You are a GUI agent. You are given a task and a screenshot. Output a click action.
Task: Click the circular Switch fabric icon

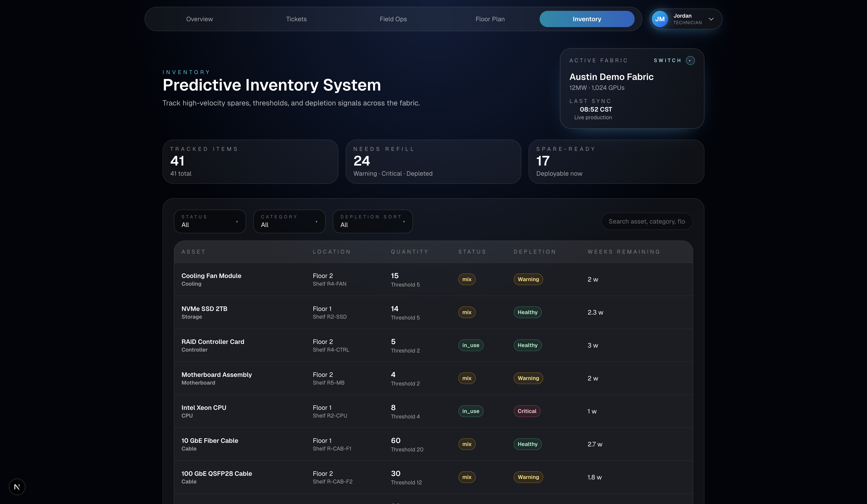tap(690, 61)
